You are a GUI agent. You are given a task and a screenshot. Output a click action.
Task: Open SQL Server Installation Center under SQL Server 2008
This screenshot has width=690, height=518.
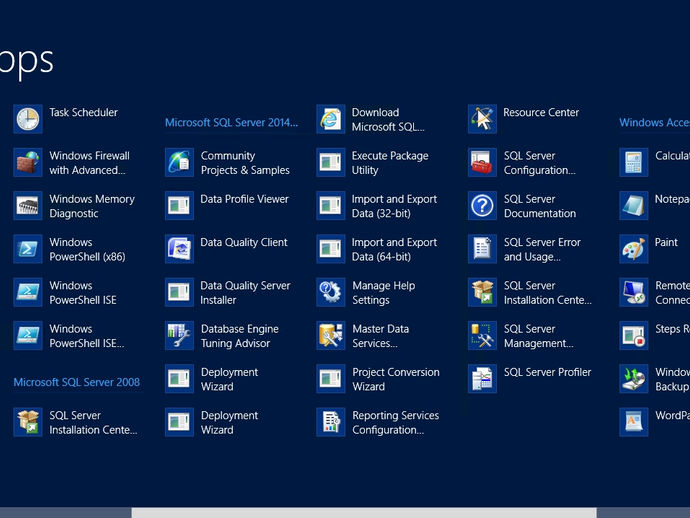pos(76,422)
